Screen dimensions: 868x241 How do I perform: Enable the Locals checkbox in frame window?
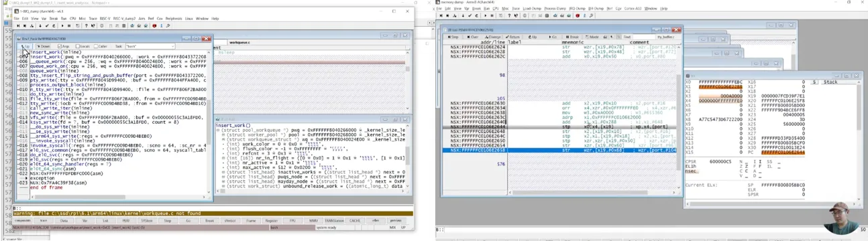77,46
